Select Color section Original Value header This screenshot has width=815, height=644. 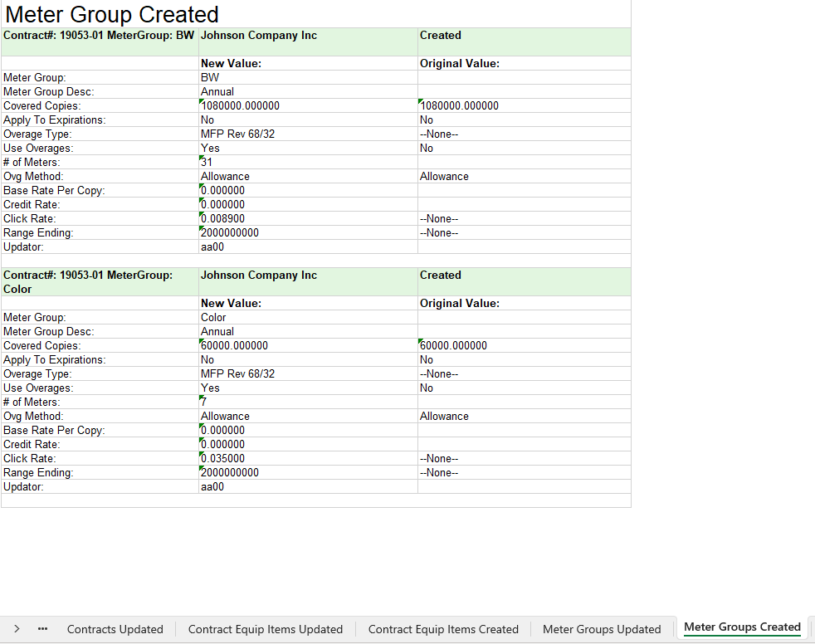pyautogui.click(x=525, y=303)
